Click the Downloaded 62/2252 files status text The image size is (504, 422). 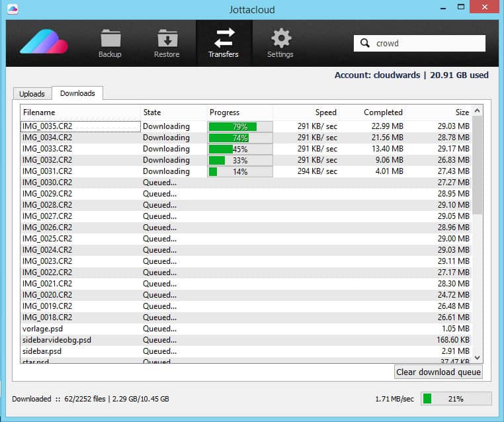coord(91,399)
